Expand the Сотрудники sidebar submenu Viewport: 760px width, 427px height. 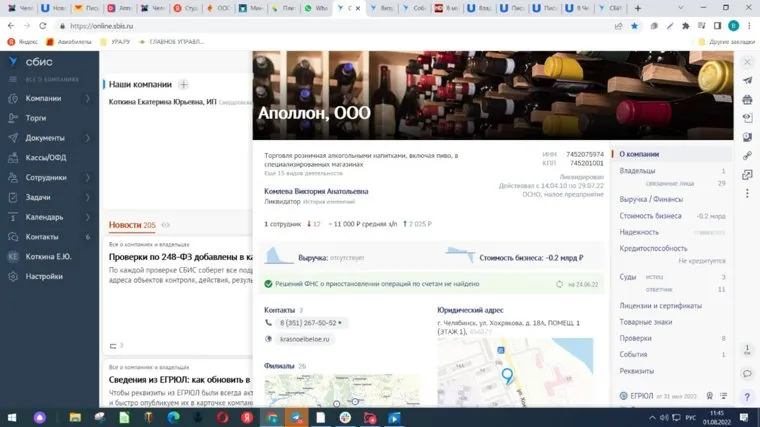tap(88, 177)
